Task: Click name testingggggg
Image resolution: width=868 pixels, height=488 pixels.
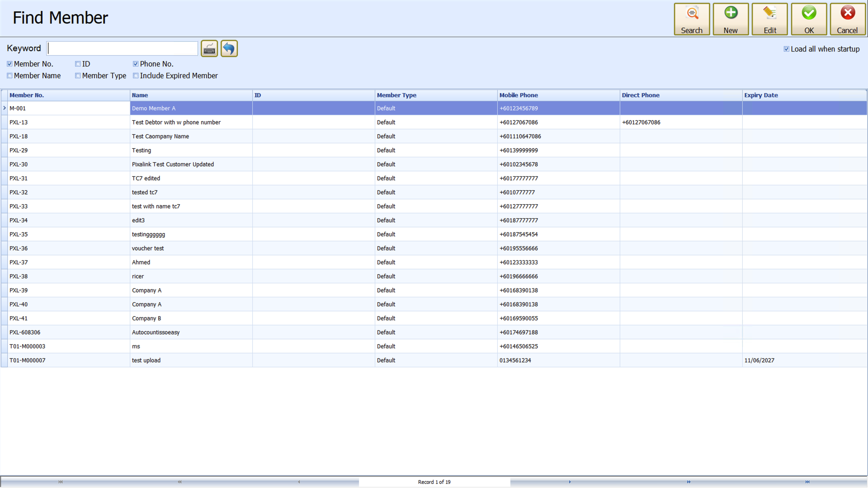Action: coord(148,235)
